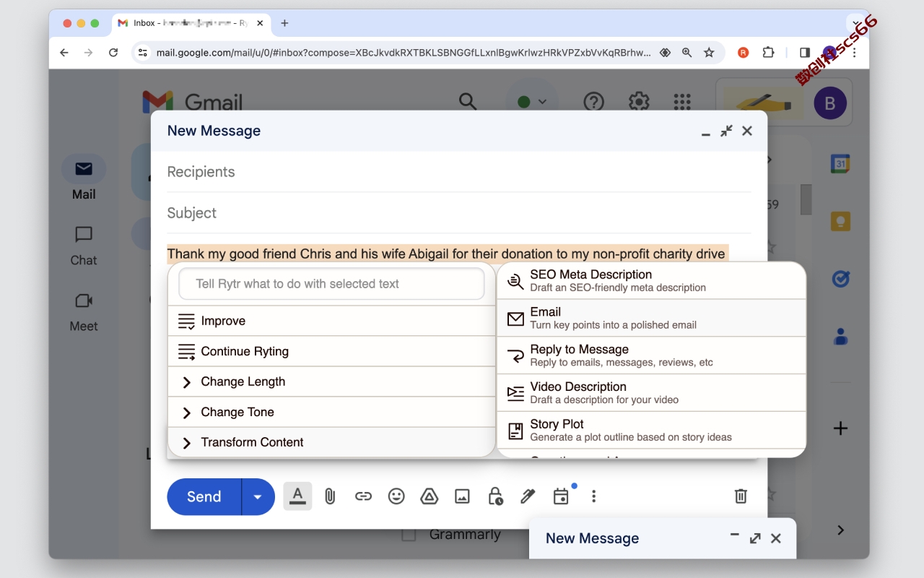Expand Change Tone options

331,412
